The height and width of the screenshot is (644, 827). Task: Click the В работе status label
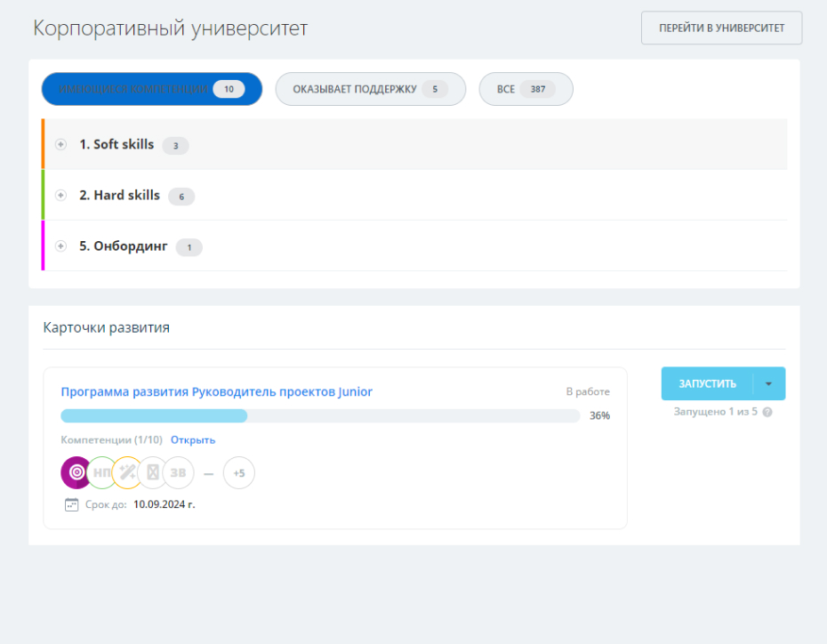point(588,392)
